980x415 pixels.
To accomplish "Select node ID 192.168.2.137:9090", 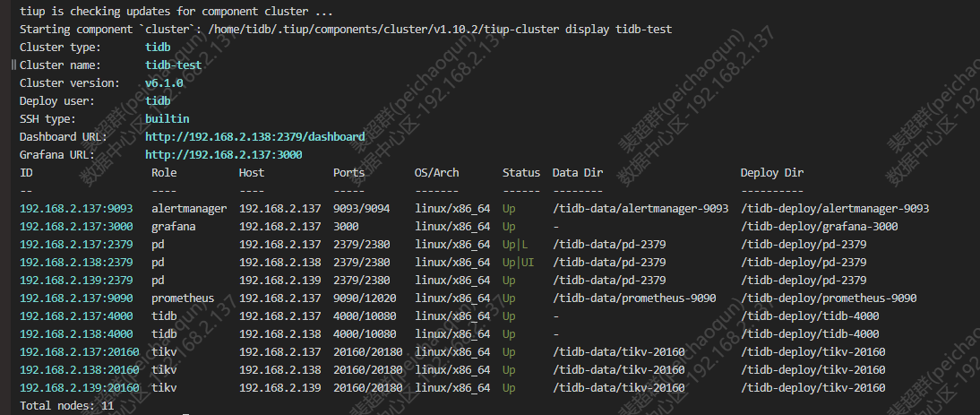I will click(76, 298).
